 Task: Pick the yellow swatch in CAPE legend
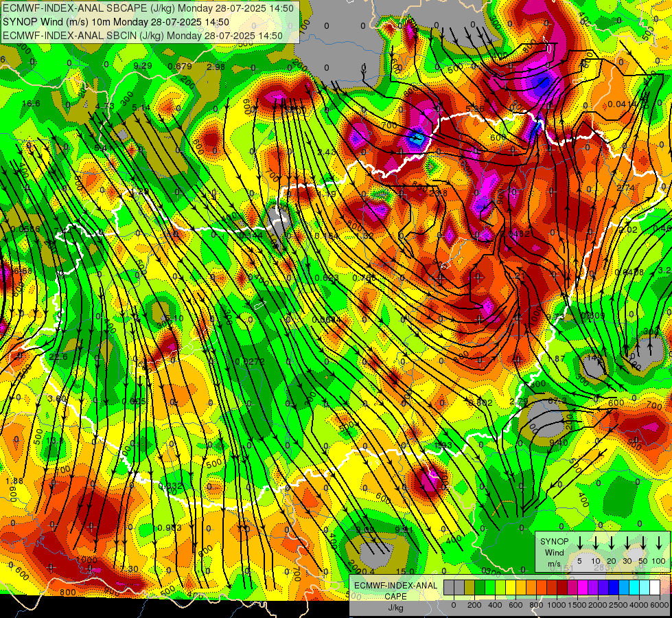point(511,588)
